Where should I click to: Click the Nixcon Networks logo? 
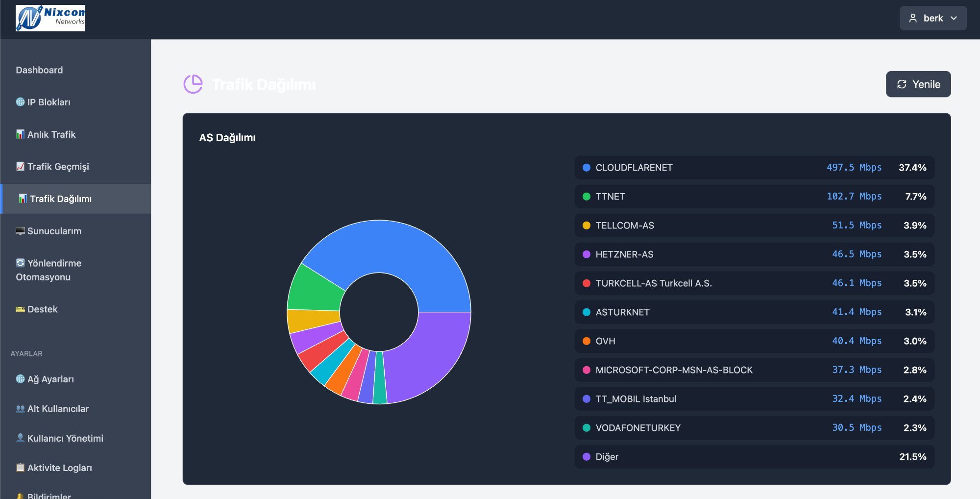tap(50, 18)
